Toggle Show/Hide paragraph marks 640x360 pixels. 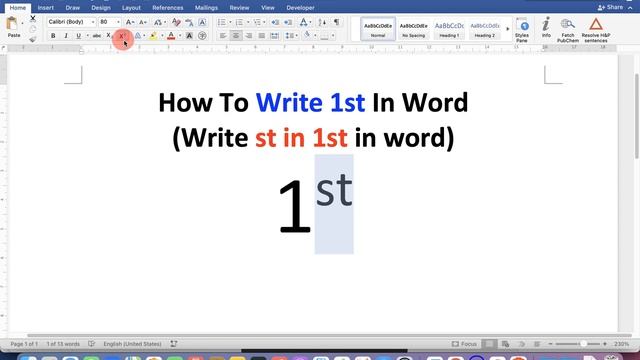[x=337, y=22]
